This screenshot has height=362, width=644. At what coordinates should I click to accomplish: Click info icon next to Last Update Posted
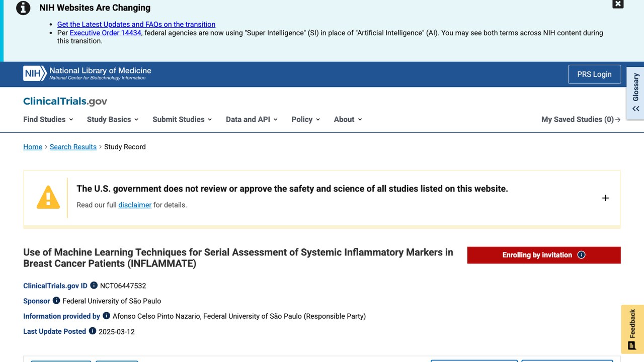(93, 331)
